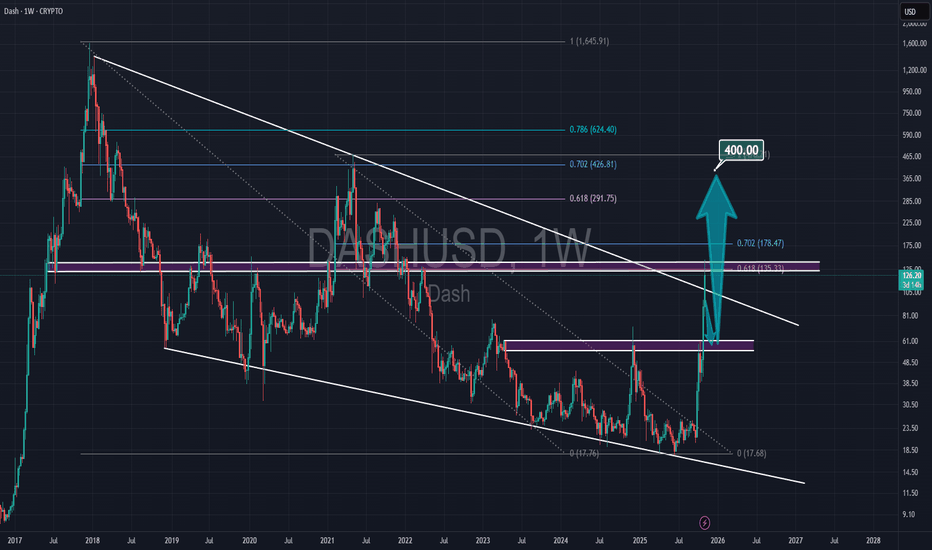
Task: Click the 2023 label on time axis
Action: click(483, 538)
